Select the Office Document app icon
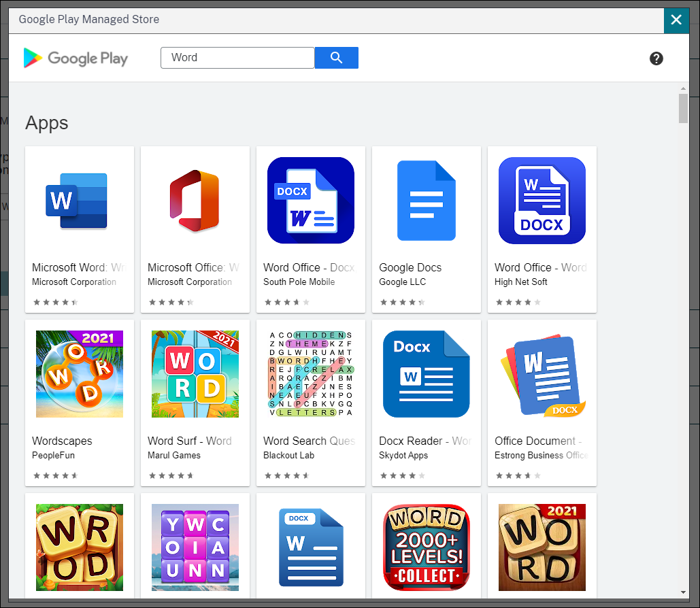Viewport: 700px width, 608px height. [542, 374]
